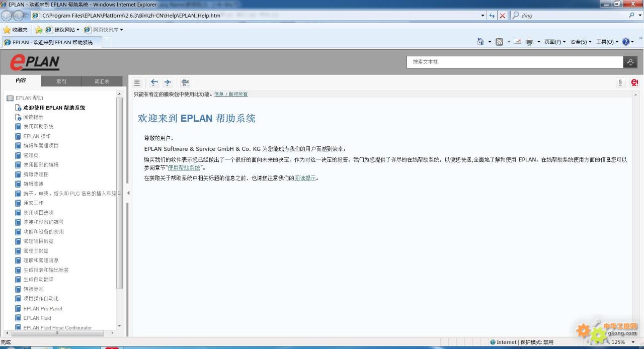This screenshot has width=644, height=349.
Task: Open the 项目操作自动化 tree item
Action: click(x=41, y=298)
